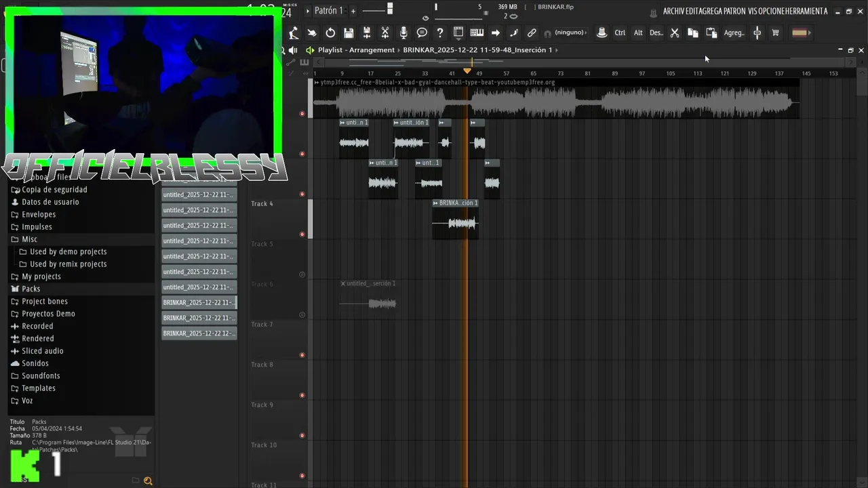Click the chain link icon
The width and height of the screenshot is (868, 488).
click(x=532, y=33)
